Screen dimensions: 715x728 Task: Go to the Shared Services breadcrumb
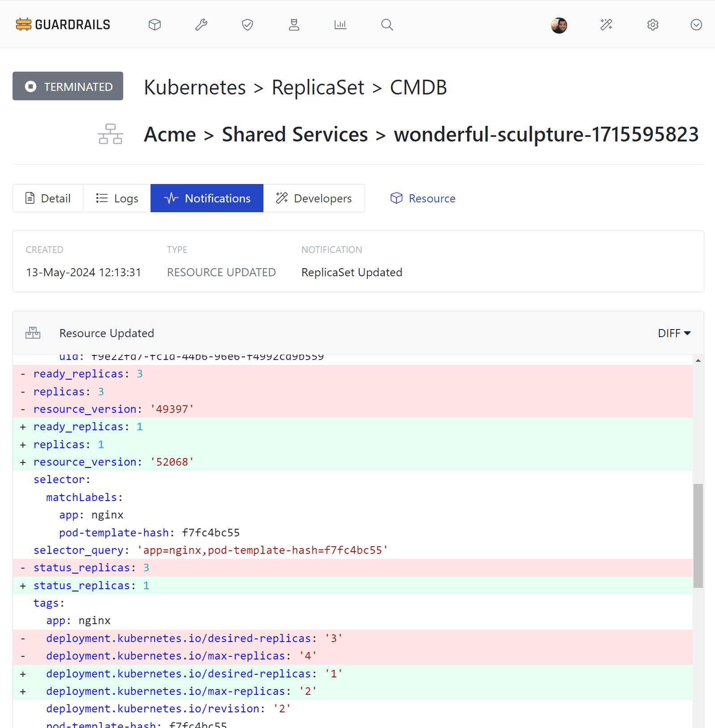[x=295, y=134]
